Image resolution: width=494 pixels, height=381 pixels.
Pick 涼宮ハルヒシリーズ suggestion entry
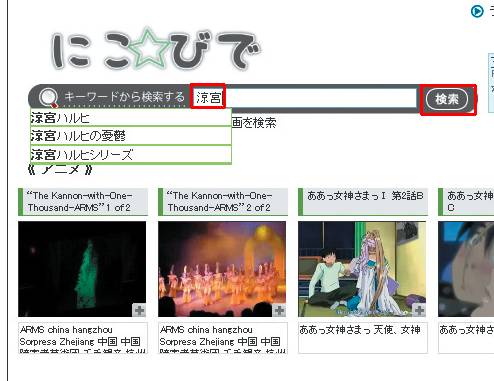(131, 154)
